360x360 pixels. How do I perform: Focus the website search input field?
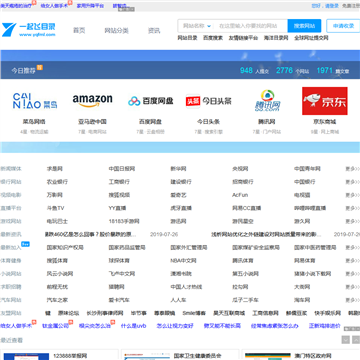coord(251,26)
